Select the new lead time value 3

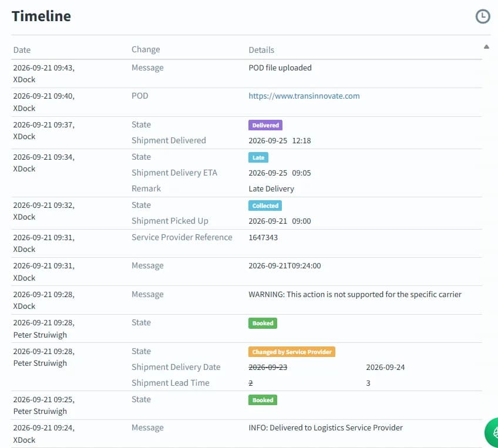[x=368, y=383]
